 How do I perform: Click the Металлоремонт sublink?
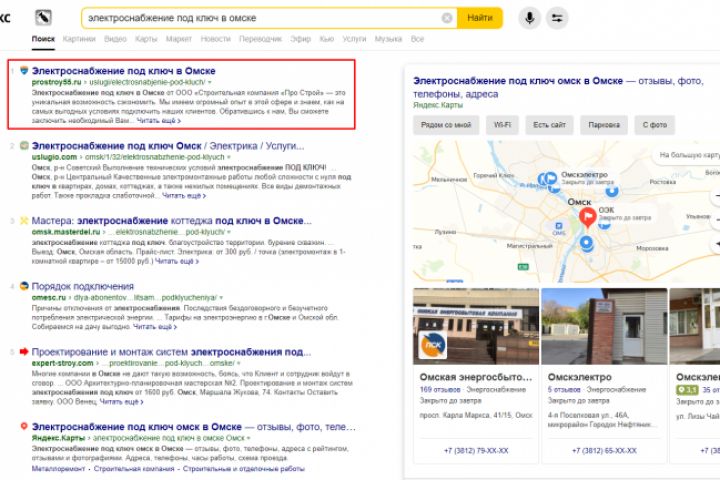(x=58, y=469)
